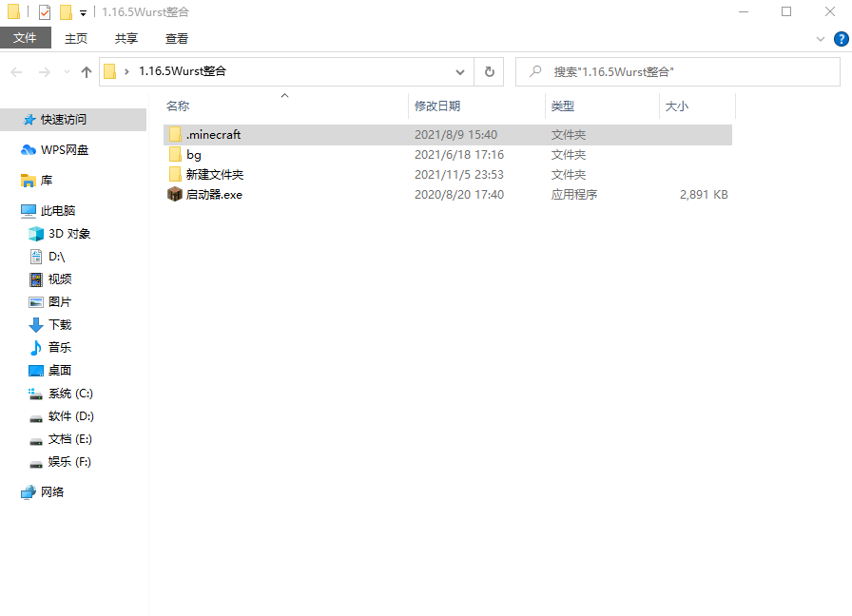Click the D:\ document icon
Image resolution: width=852 pixels, height=616 pixels.
tap(36, 257)
